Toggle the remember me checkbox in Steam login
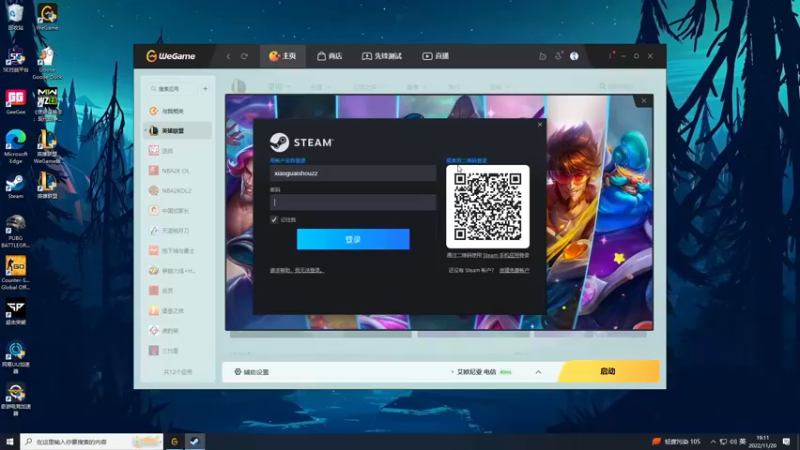The image size is (800, 450). point(274,219)
